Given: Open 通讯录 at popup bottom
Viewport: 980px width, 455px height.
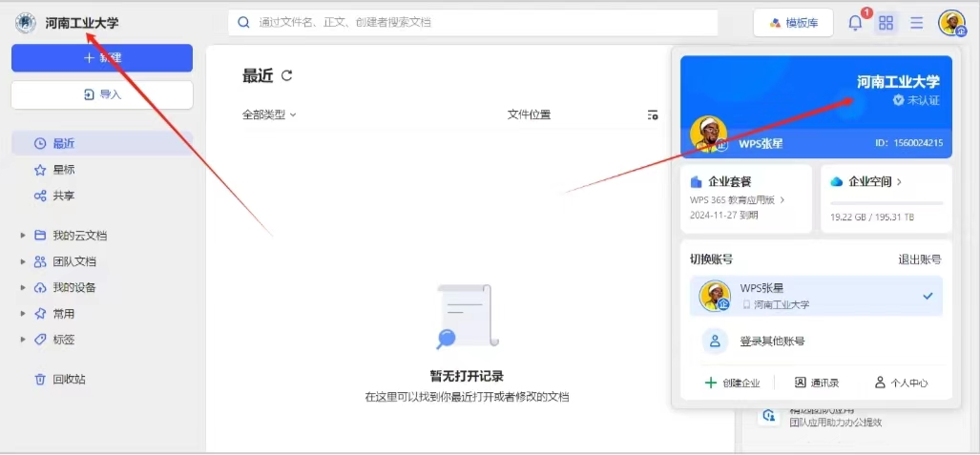Looking at the screenshot, I should 817,383.
